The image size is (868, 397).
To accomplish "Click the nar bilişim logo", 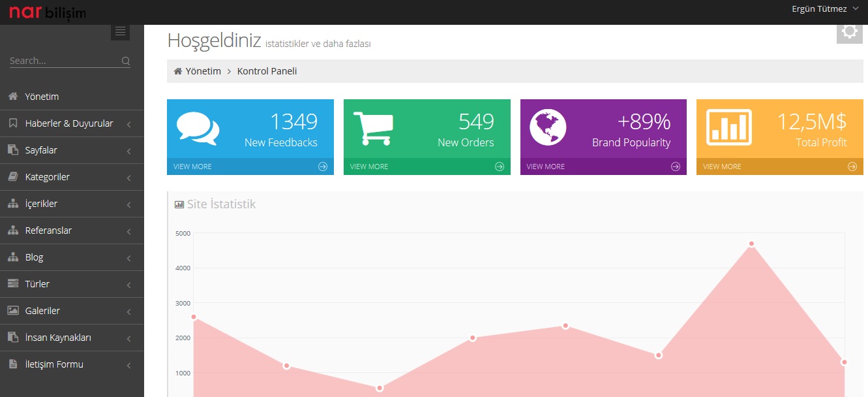I will tap(47, 12).
